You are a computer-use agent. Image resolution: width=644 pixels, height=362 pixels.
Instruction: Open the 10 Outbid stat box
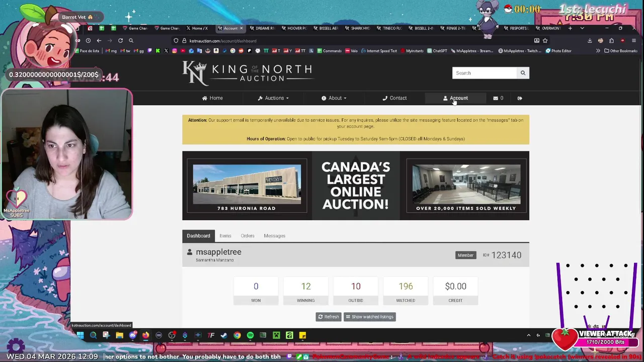pyautogui.click(x=356, y=291)
